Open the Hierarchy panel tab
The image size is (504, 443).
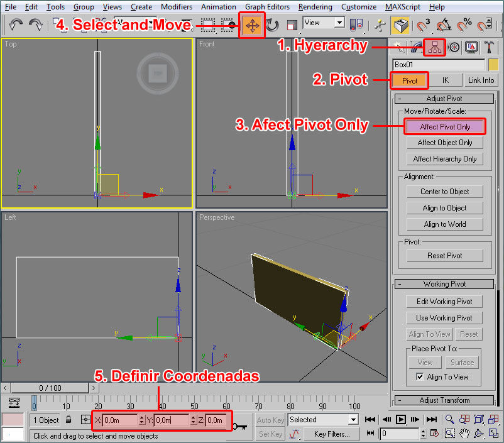click(434, 47)
